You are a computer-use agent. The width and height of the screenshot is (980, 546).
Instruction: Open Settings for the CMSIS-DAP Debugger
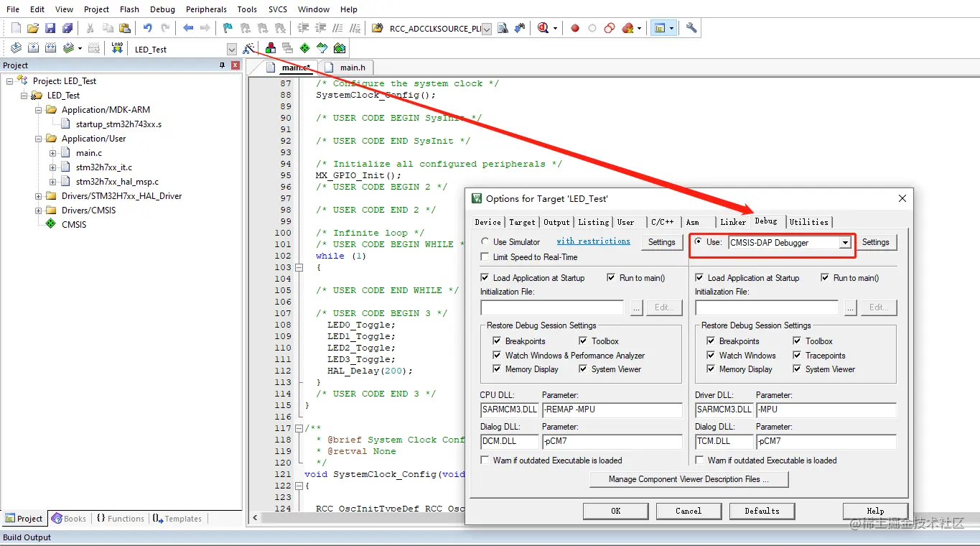pos(876,242)
